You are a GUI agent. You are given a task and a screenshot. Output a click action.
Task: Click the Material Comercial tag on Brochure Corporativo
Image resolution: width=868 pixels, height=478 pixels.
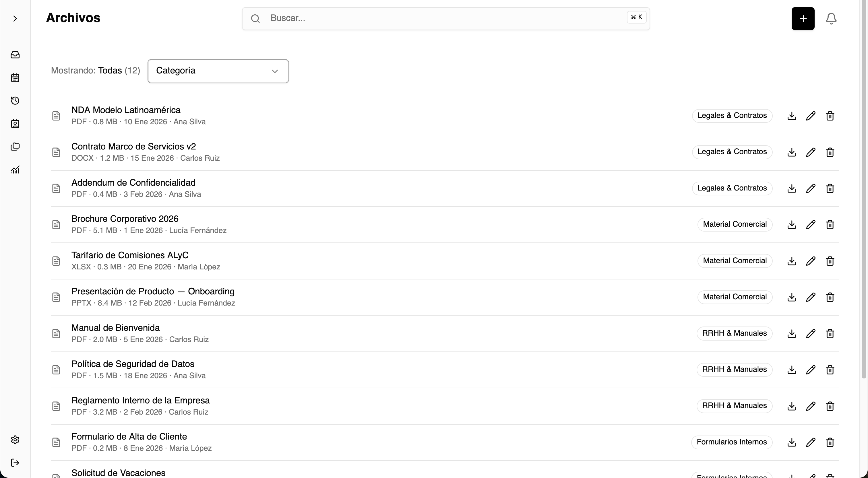(735, 224)
